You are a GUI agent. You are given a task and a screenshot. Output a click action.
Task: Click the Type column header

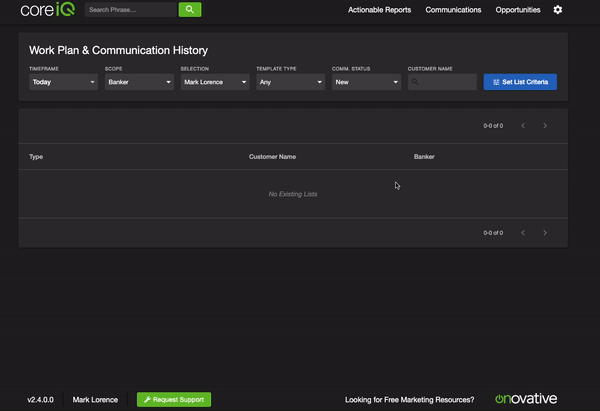coord(36,157)
